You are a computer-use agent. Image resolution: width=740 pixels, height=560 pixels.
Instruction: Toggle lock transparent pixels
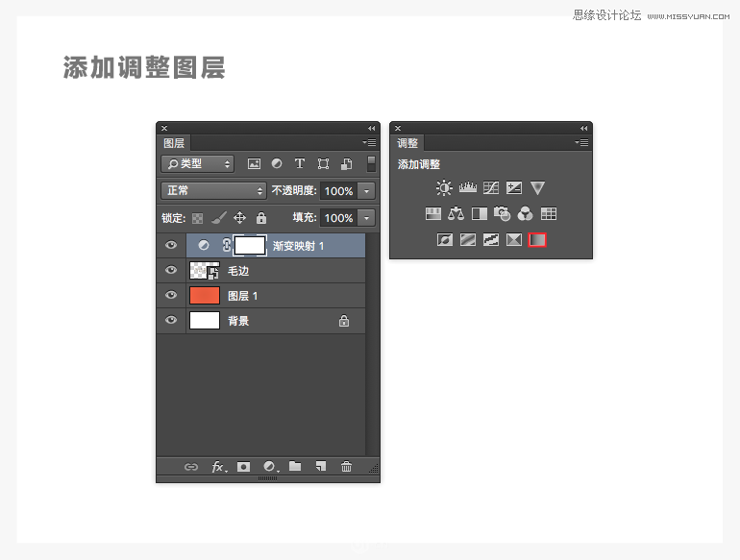point(198,218)
